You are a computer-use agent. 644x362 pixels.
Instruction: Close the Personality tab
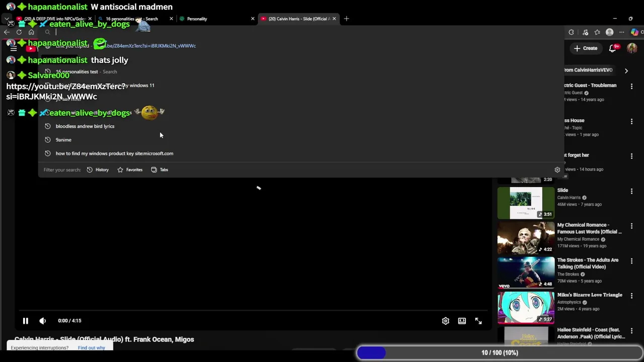(253, 19)
